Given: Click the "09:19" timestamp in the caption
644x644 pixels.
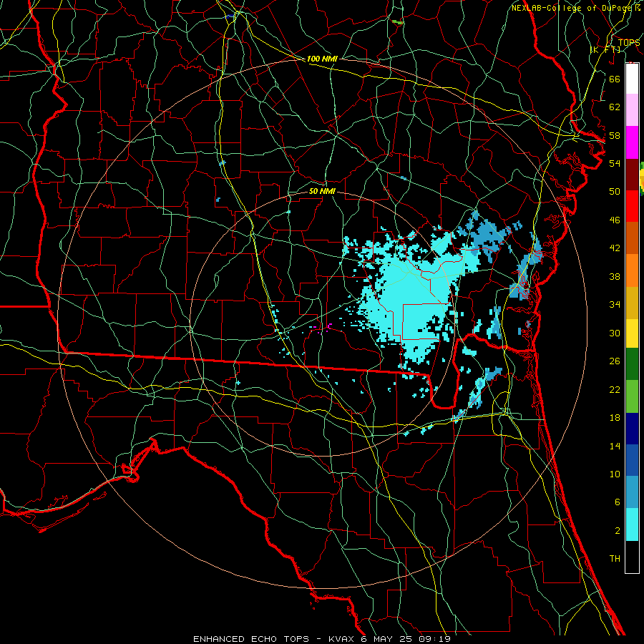Looking at the screenshot, I should 434,639.
